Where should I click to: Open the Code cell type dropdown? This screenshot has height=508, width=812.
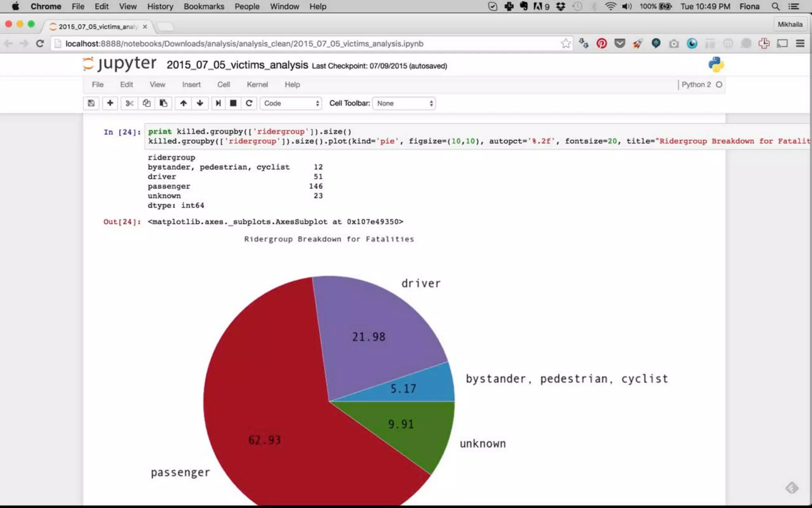click(x=291, y=103)
